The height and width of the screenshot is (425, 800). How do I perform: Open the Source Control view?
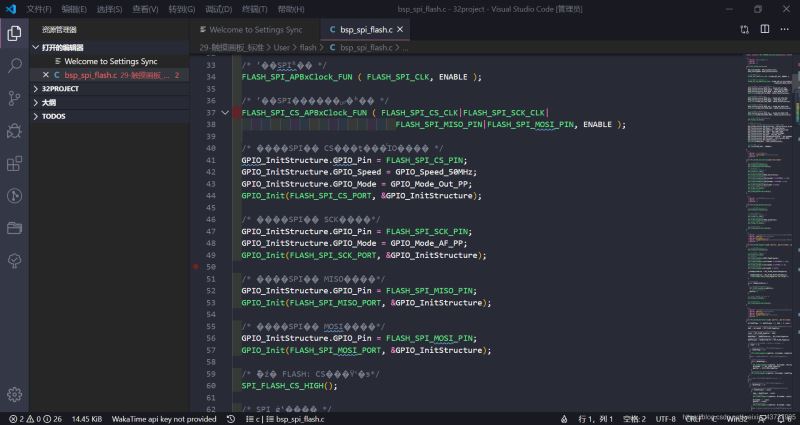coord(14,98)
